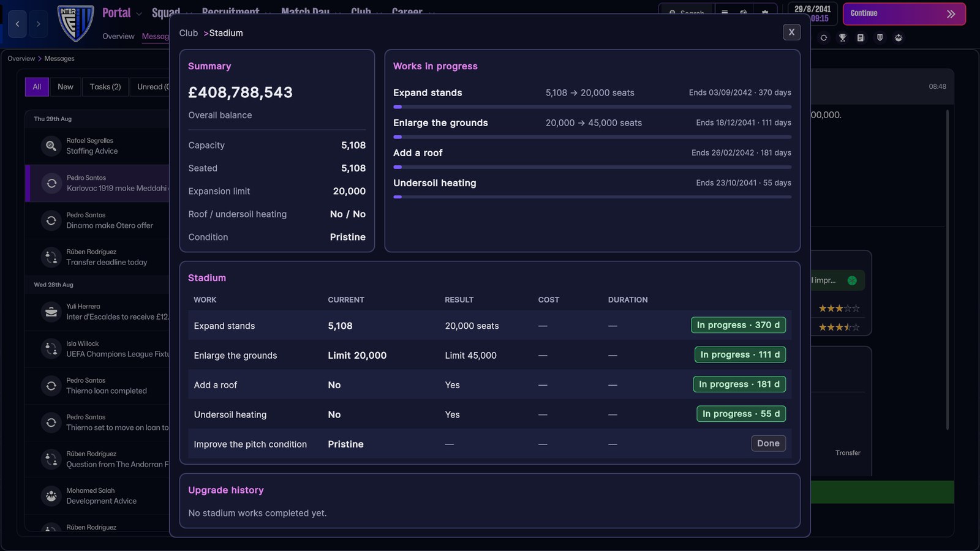
Task: Click the shield icon in top toolbar
Action: [880, 38]
